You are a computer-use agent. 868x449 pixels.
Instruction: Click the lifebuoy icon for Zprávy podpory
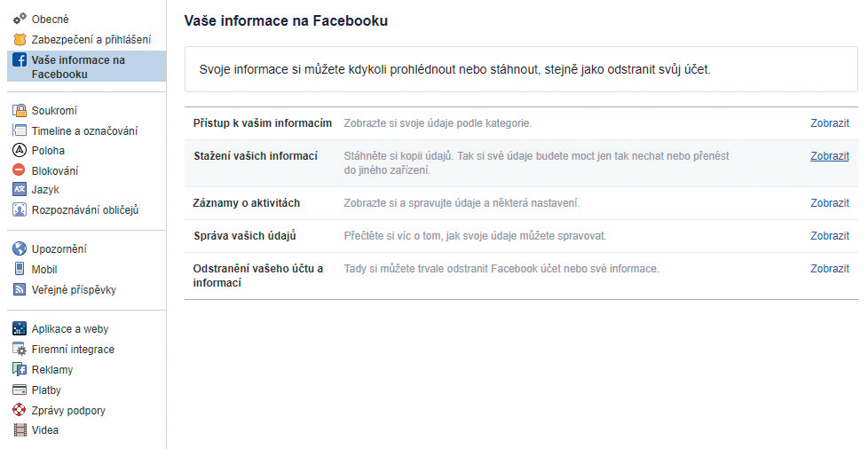pyautogui.click(x=20, y=410)
